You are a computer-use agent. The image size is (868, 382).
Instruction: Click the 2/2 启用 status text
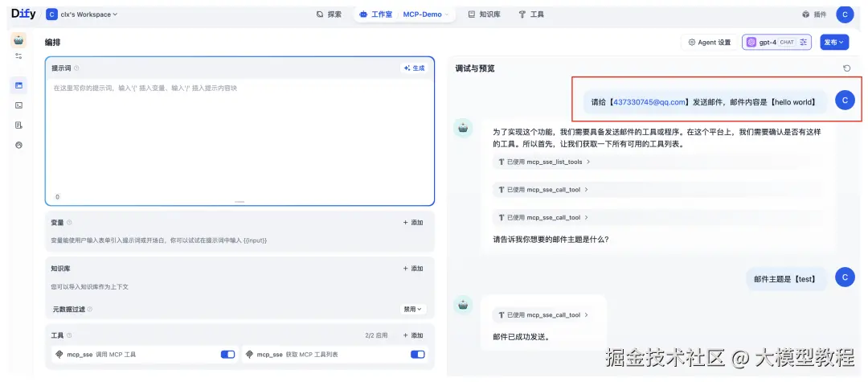coord(376,335)
